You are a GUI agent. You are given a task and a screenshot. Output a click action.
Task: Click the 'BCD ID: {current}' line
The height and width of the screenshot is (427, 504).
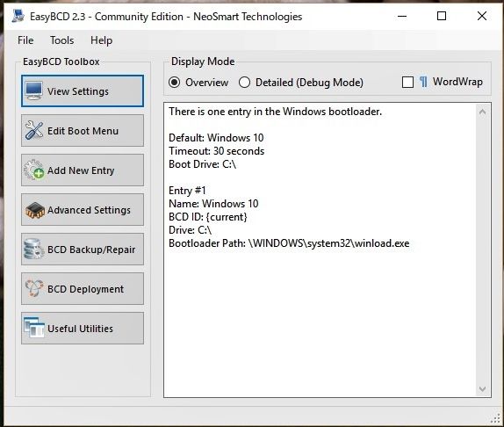(208, 217)
